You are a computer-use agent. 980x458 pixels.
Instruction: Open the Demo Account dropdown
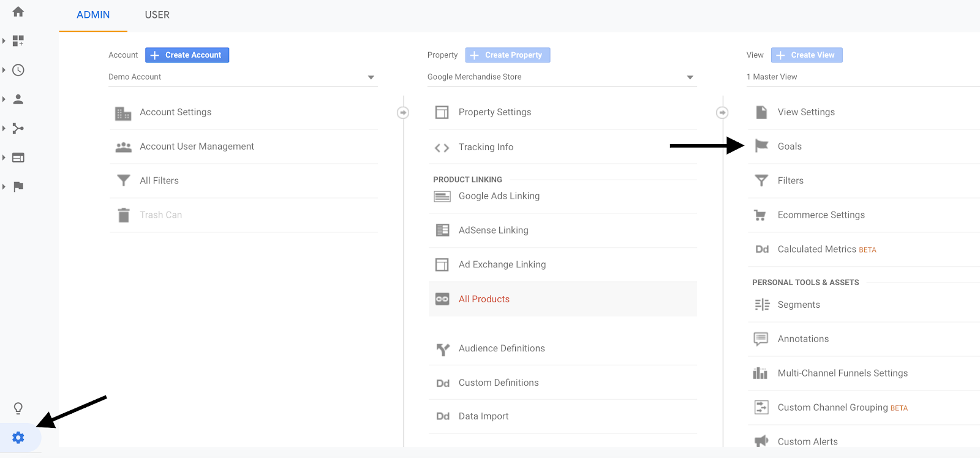point(371,77)
